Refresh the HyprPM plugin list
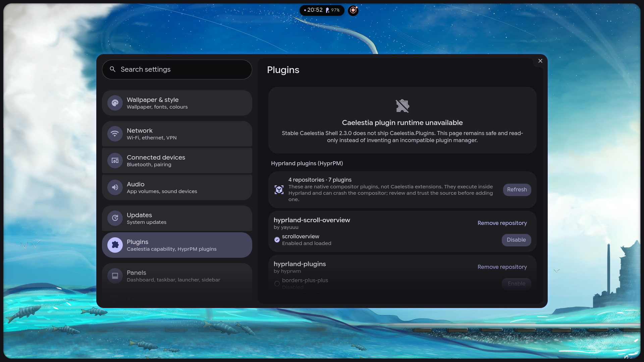Image resolution: width=644 pixels, height=362 pixels. pos(517,190)
